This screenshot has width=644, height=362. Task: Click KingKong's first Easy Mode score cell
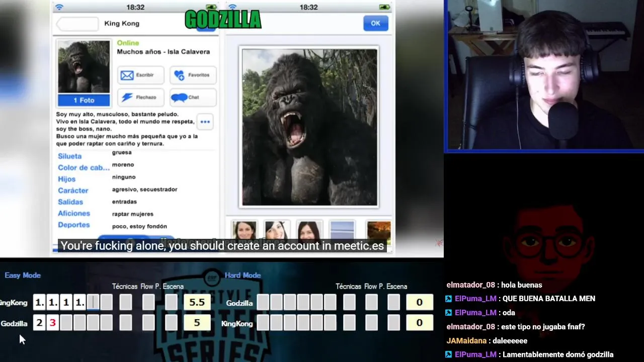click(x=39, y=302)
